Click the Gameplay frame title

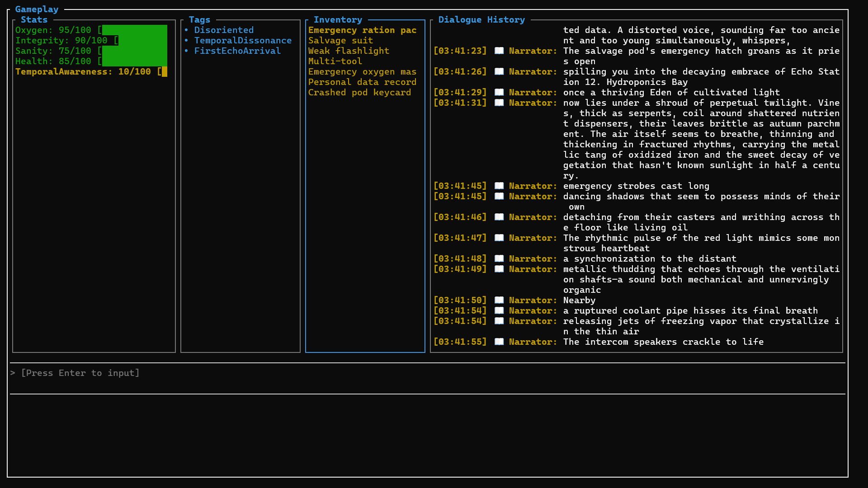click(37, 9)
